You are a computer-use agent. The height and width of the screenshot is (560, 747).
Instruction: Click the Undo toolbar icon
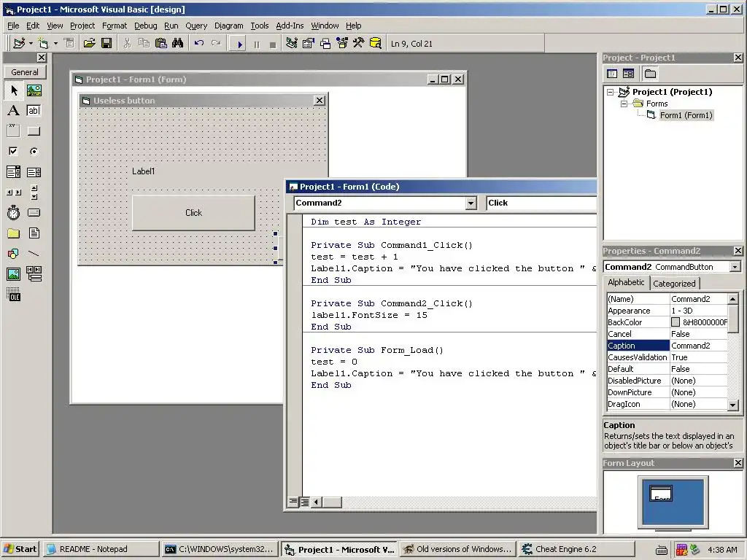pos(199,43)
